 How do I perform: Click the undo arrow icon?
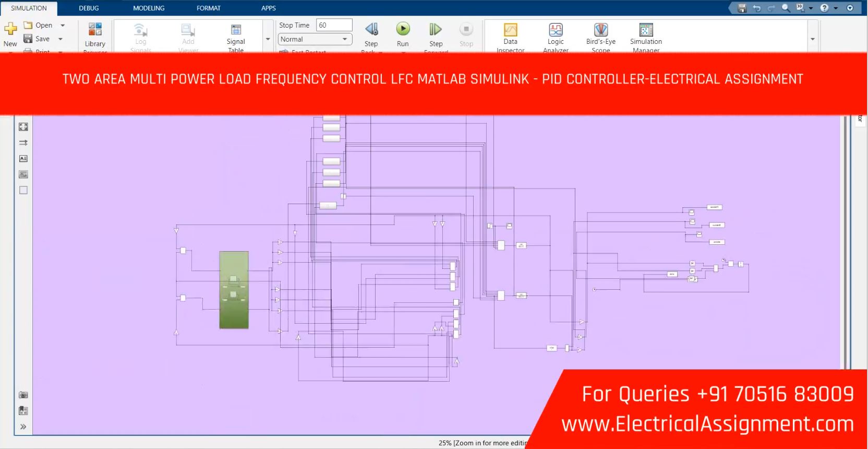coord(757,8)
